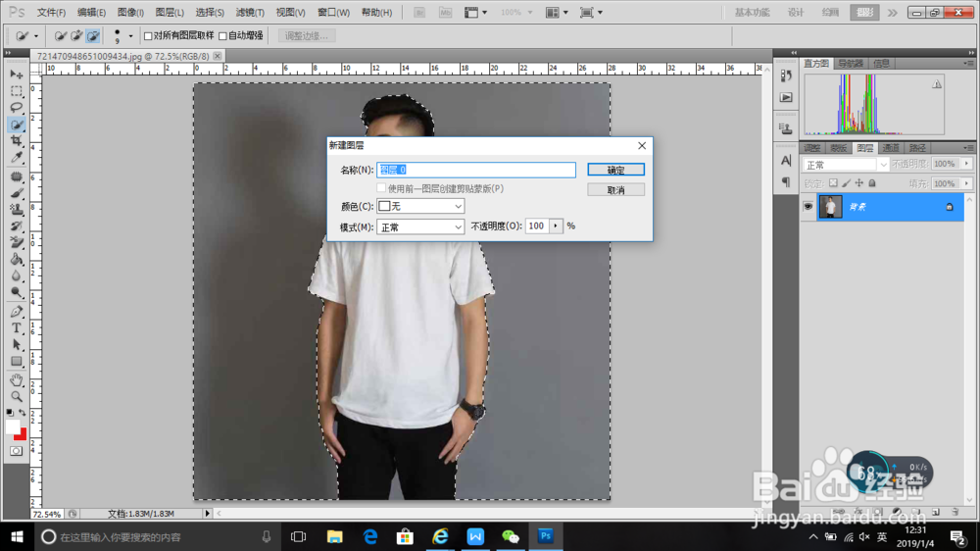
Task: Select the Lasso tool
Action: pyautogui.click(x=17, y=108)
